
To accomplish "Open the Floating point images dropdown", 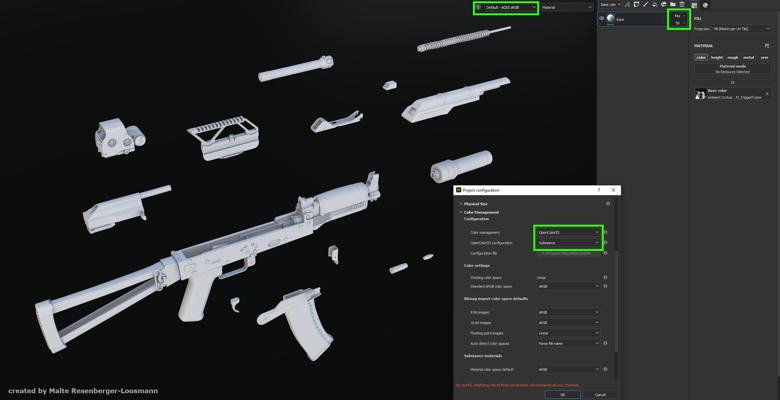I will [x=568, y=333].
